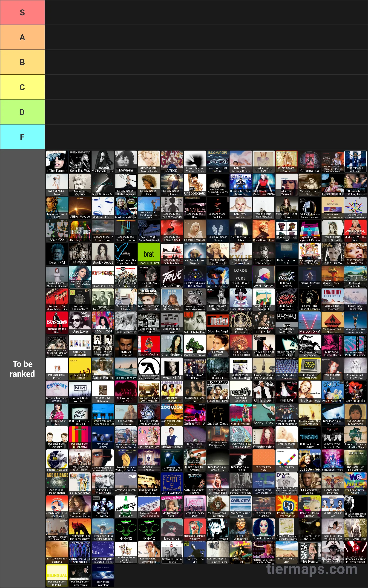Screen dimensions: 368x588
Task: Click Björk Debut album cover
Action: [x=103, y=254]
